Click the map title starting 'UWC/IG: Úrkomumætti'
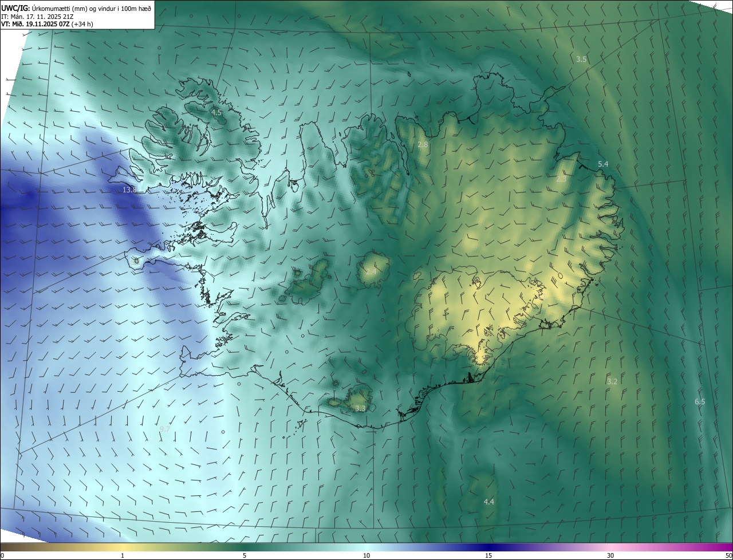Image resolution: width=733 pixels, height=560 pixels. point(76,7)
